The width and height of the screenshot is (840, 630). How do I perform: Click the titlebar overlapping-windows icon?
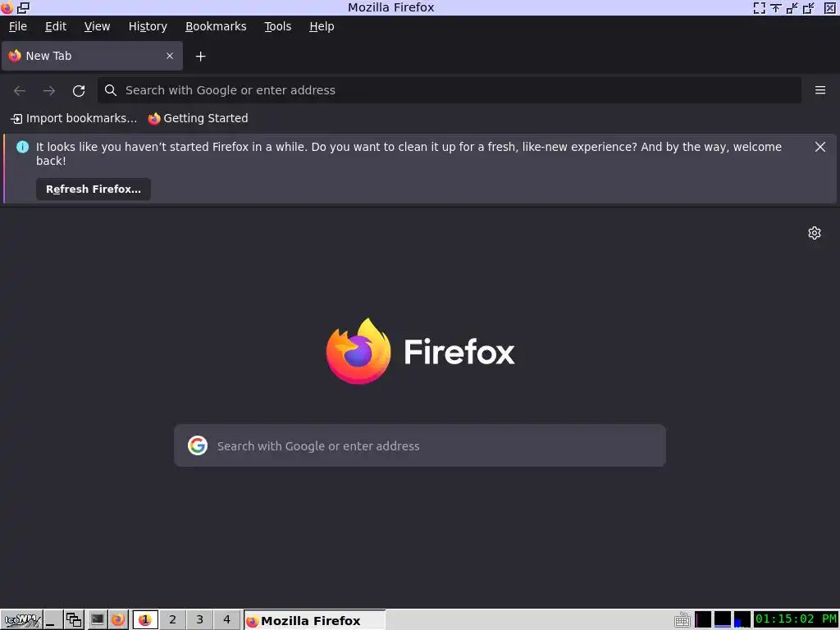pos(24,7)
